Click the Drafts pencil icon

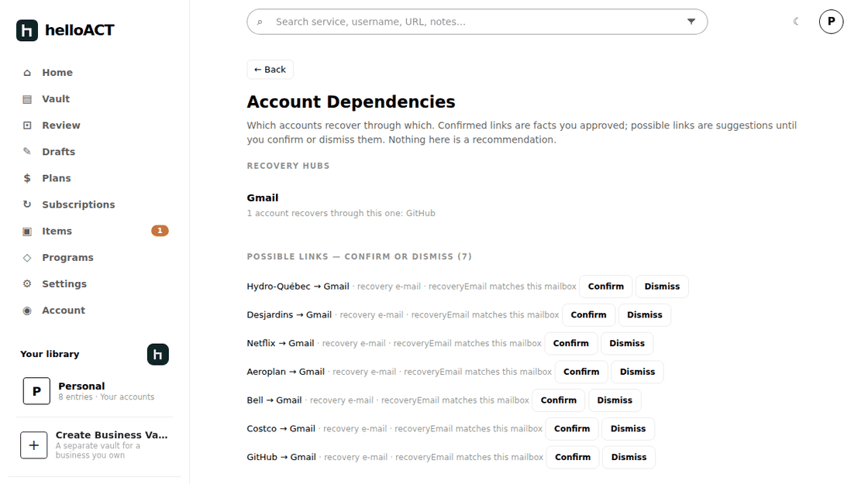[x=27, y=152]
